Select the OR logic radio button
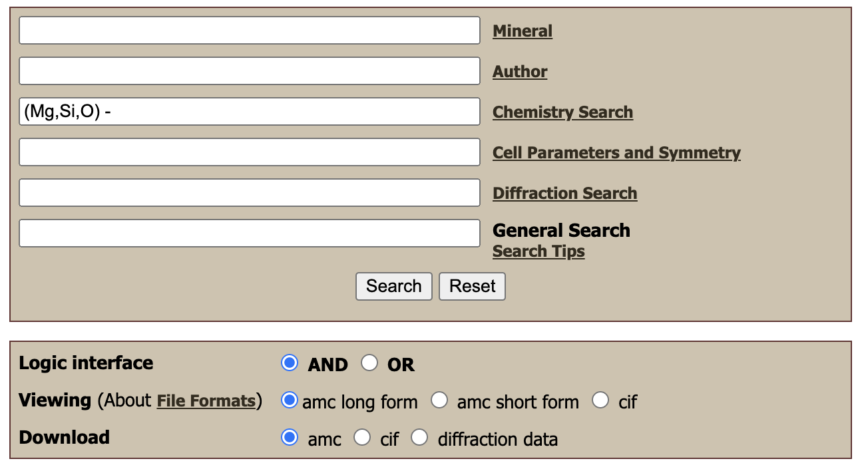Image resolution: width=868 pixels, height=467 pixels. click(x=369, y=363)
